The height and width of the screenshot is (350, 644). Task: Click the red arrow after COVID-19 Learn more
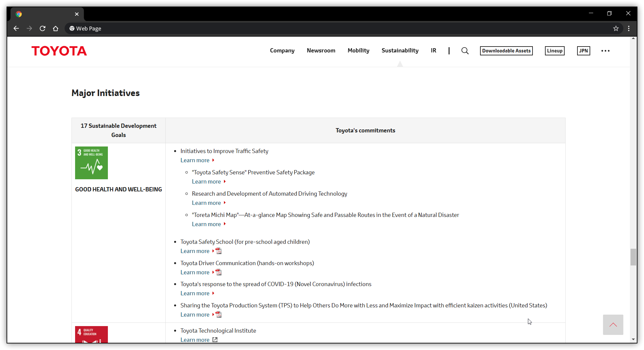pyautogui.click(x=213, y=293)
